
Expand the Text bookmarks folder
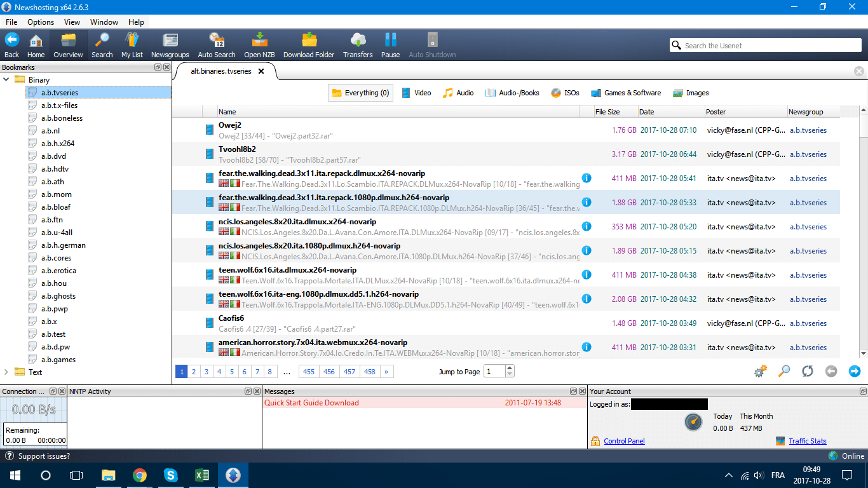[x=7, y=372]
